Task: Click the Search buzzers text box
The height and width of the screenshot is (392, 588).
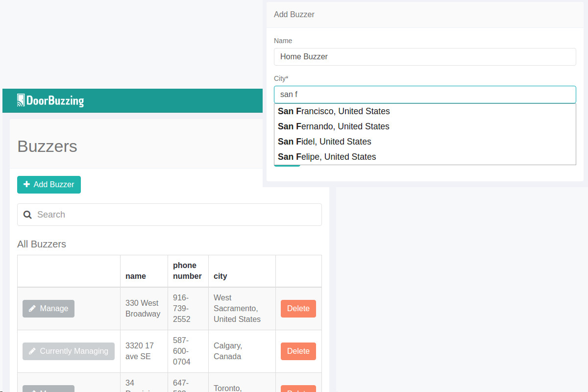Action: [x=176, y=215]
